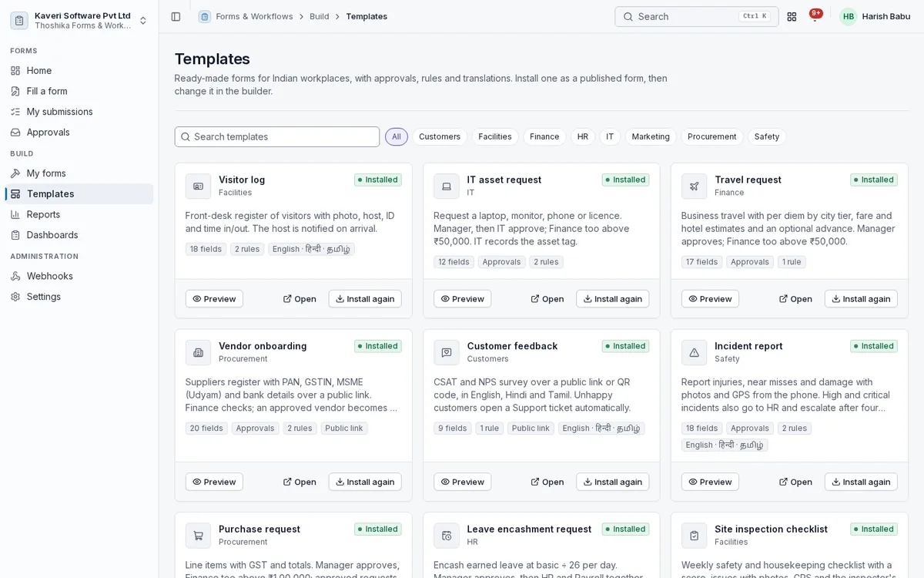Image resolution: width=924 pixels, height=578 pixels.
Task: Filter templates by Marketing chip
Action: (651, 136)
